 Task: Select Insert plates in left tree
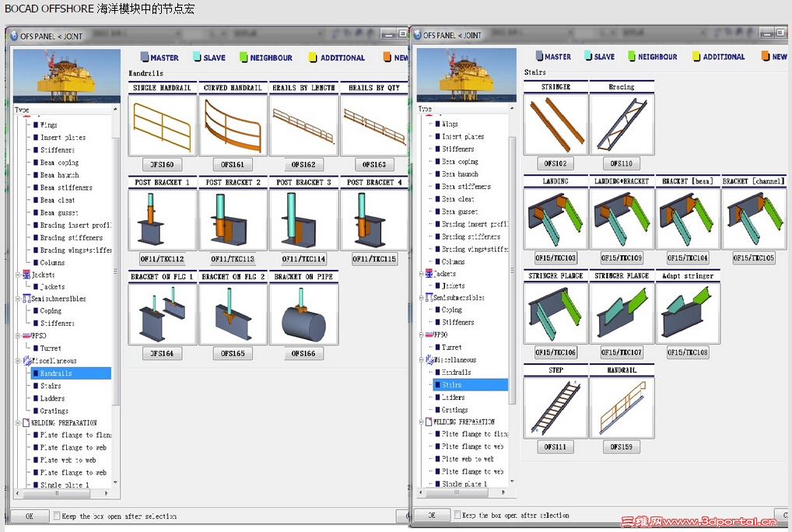click(x=63, y=138)
